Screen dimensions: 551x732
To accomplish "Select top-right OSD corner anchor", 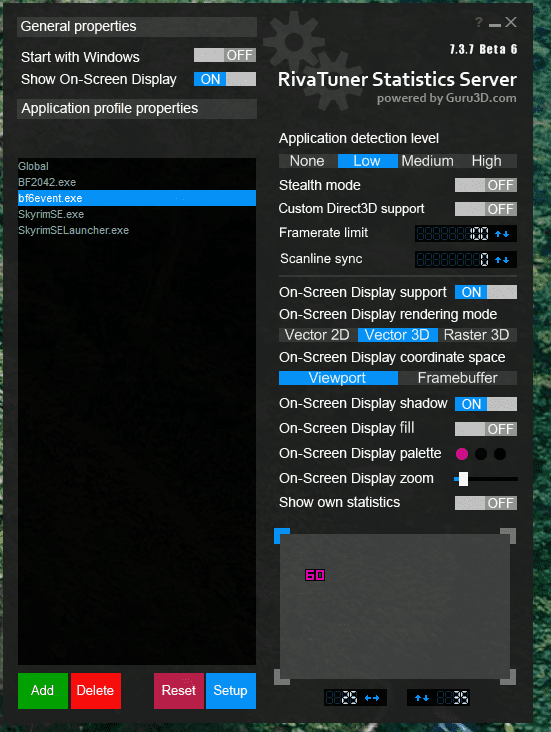I will tap(509, 535).
